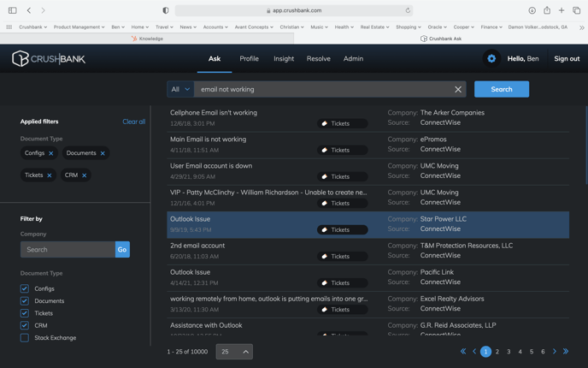Open a new Safari tab
Screen dimensions: 588x368
562,10
